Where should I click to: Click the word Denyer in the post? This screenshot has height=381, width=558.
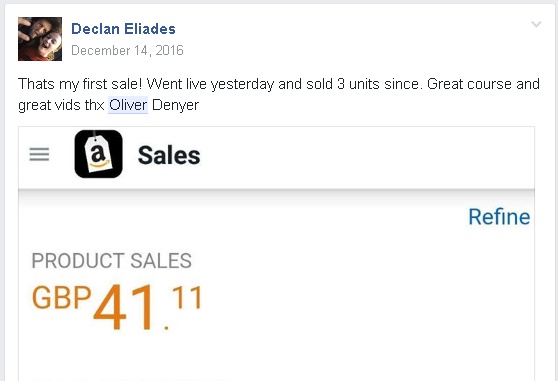[x=175, y=105]
